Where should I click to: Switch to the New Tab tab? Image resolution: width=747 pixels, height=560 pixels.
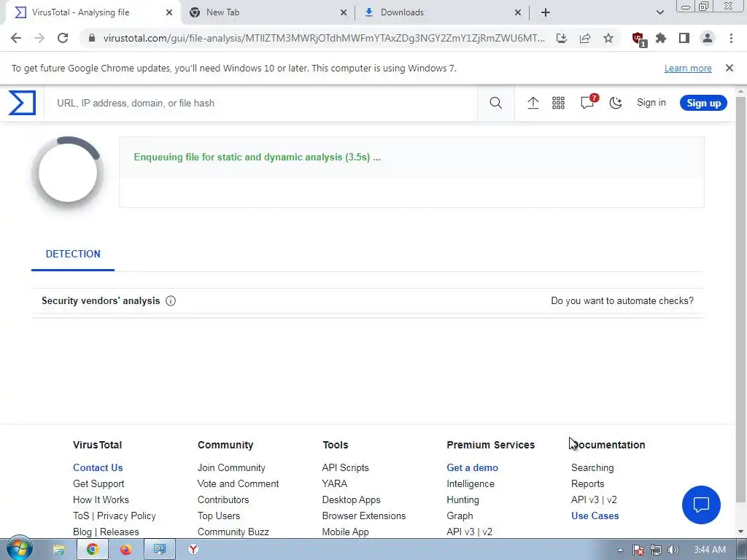pos(267,12)
